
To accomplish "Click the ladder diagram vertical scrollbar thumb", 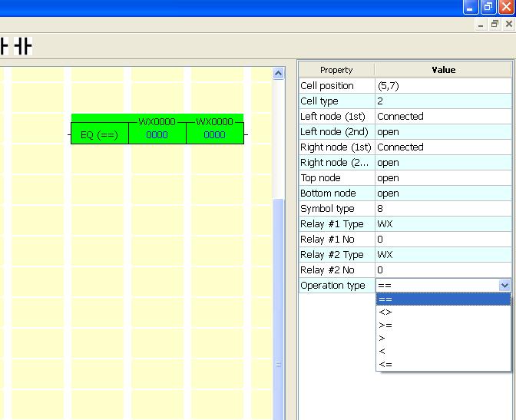I will (279, 309).
